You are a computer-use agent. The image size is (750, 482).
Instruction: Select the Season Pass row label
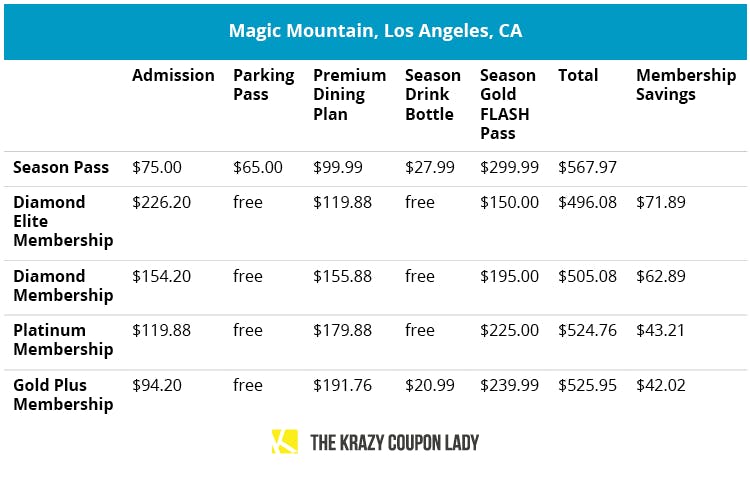pyautogui.click(x=61, y=168)
